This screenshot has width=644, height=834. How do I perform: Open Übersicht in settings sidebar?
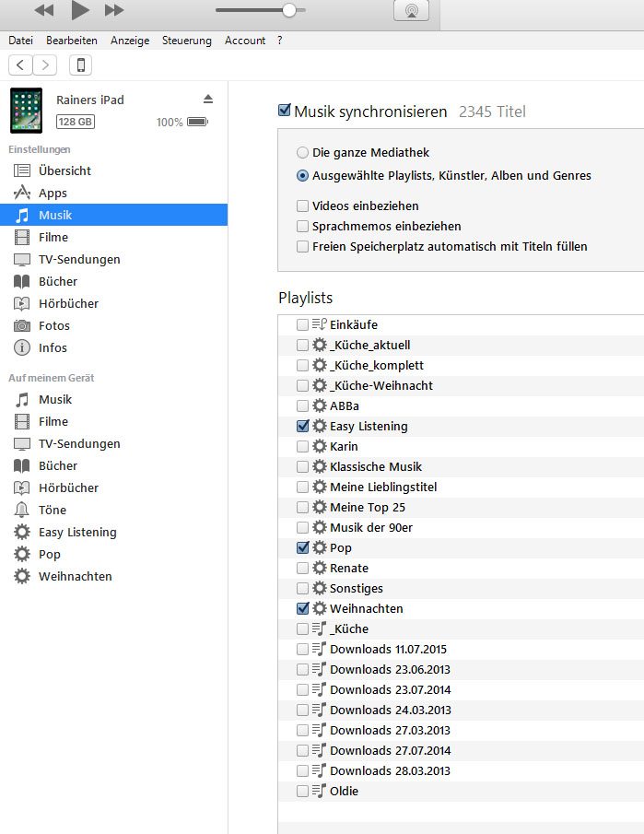click(114, 170)
